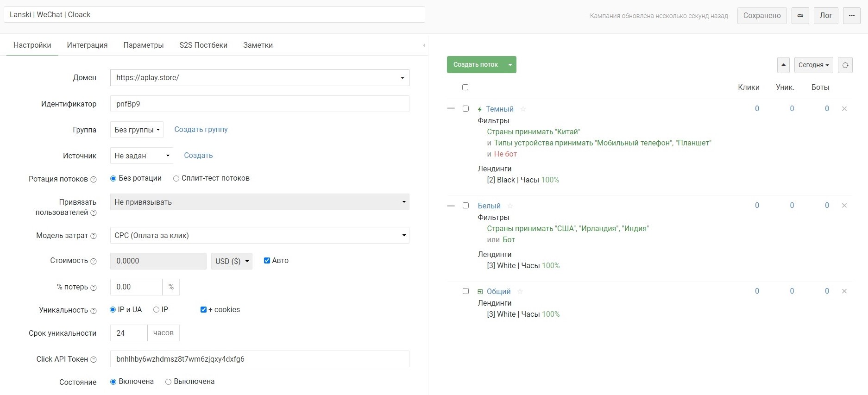The image size is (868, 395).
Task: Delete the Темный stream
Action: 844,109
